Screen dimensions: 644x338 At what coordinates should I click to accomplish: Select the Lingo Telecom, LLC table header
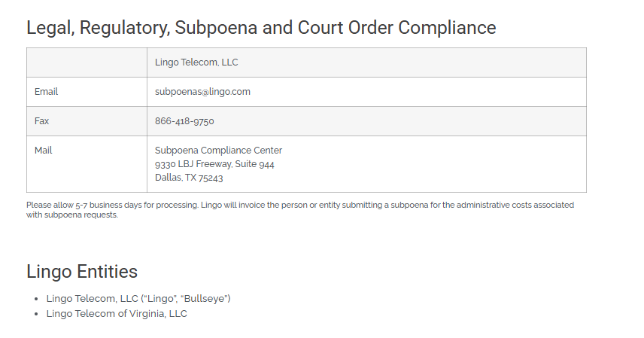[196, 62]
